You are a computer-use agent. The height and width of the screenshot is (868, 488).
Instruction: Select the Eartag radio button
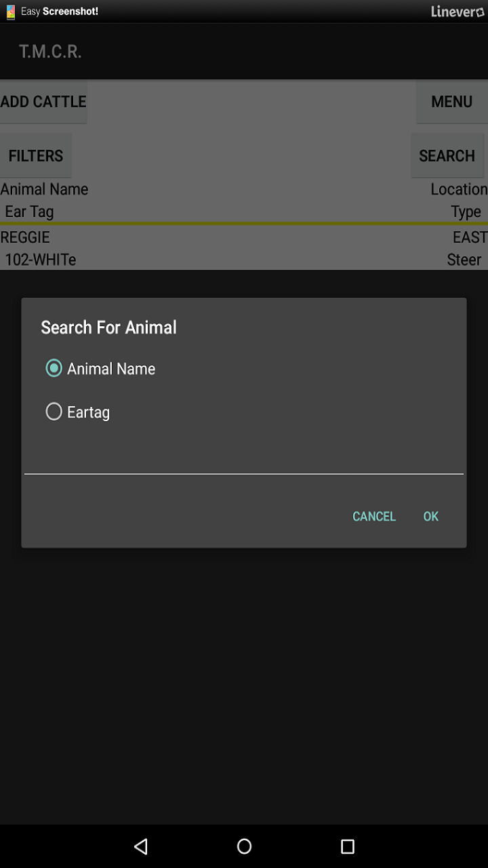[54, 411]
